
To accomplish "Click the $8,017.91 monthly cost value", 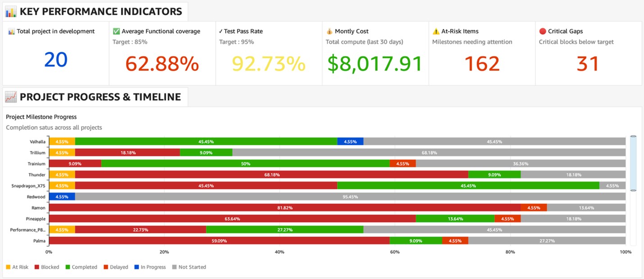I will [x=375, y=64].
